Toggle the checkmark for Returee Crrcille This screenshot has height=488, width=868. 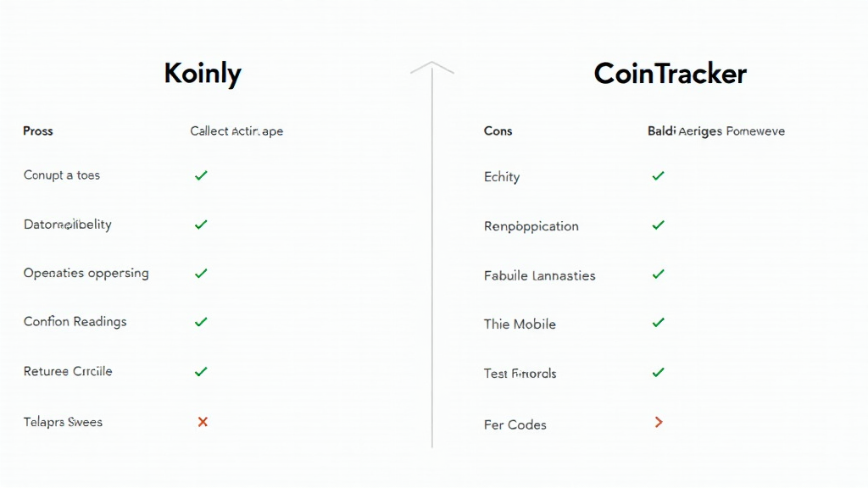click(x=201, y=371)
